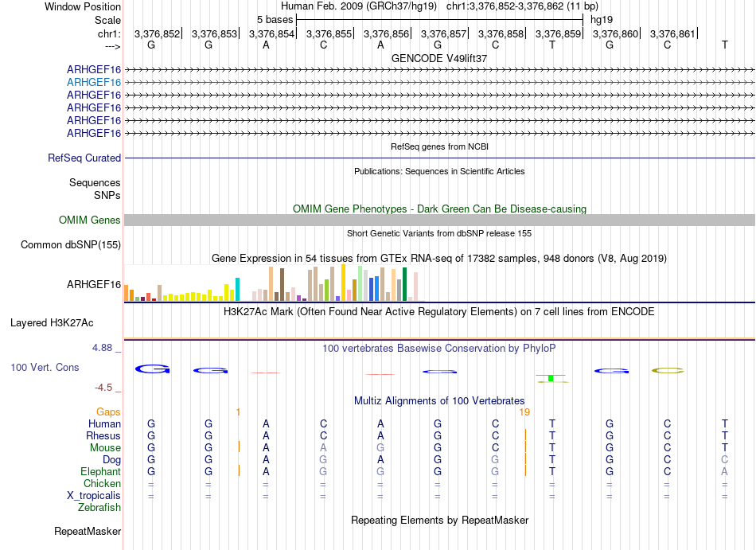Open the H3K27Ac Mark ENCODE track title
756x550 pixels.
coord(439,312)
